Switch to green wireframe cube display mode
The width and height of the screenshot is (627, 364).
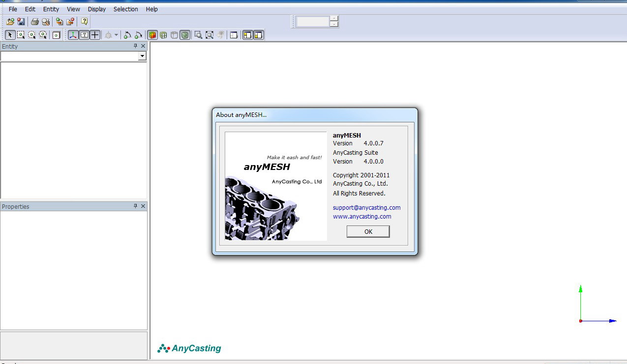point(163,35)
